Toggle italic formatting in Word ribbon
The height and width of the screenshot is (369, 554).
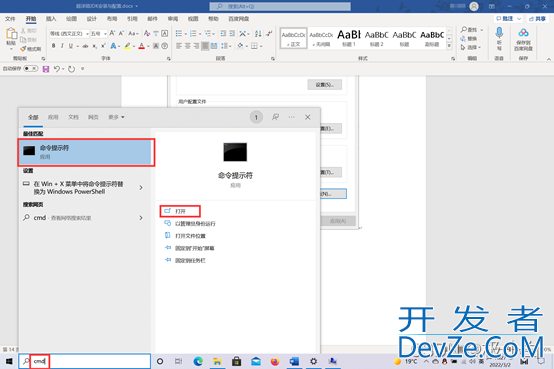62,46
